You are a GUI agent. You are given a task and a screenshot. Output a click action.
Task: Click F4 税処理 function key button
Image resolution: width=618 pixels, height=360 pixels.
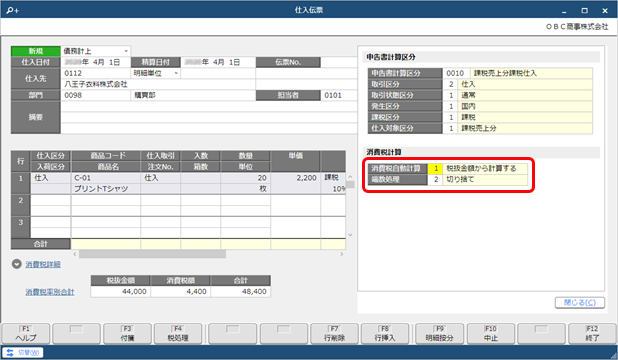click(178, 334)
